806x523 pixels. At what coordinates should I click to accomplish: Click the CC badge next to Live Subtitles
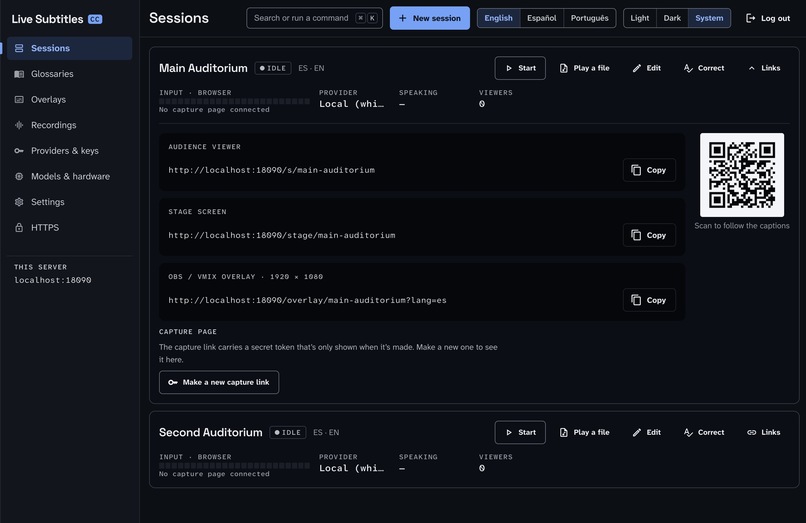(95, 19)
